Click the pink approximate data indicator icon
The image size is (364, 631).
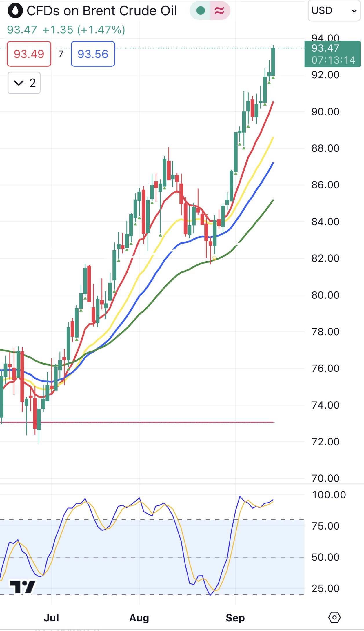219,11
